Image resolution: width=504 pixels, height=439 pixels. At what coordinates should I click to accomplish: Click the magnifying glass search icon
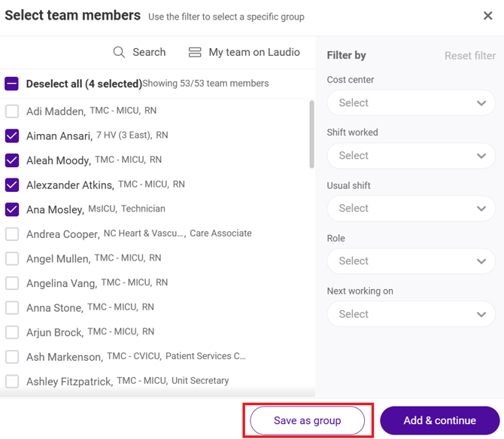[119, 52]
